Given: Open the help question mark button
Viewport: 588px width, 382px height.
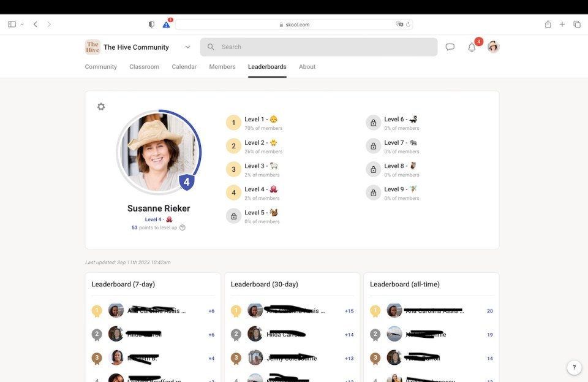Looking at the screenshot, I should click(x=574, y=367).
